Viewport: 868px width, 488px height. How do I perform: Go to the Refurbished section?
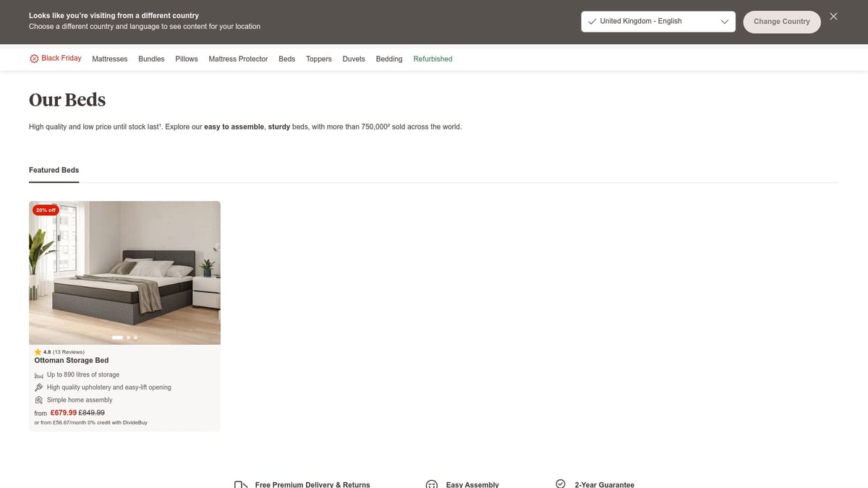pyautogui.click(x=433, y=59)
